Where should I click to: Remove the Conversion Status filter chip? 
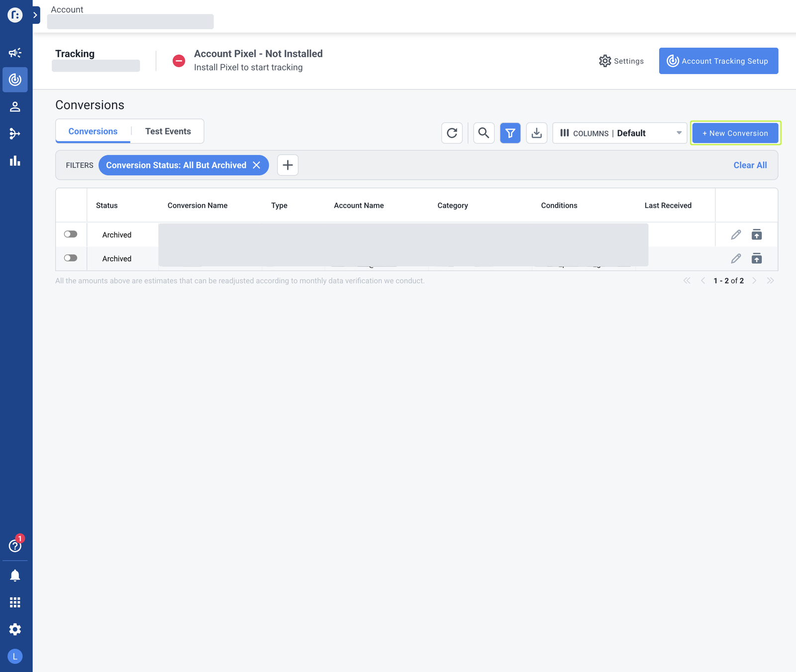pyautogui.click(x=256, y=165)
